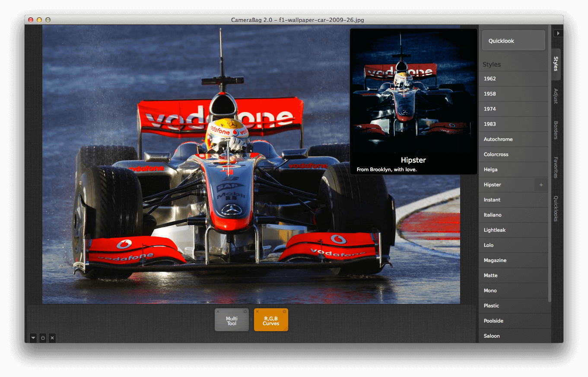Select the orange R,G,B Curves tile
The height and width of the screenshot is (377, 588).
(x=271, y=320)
